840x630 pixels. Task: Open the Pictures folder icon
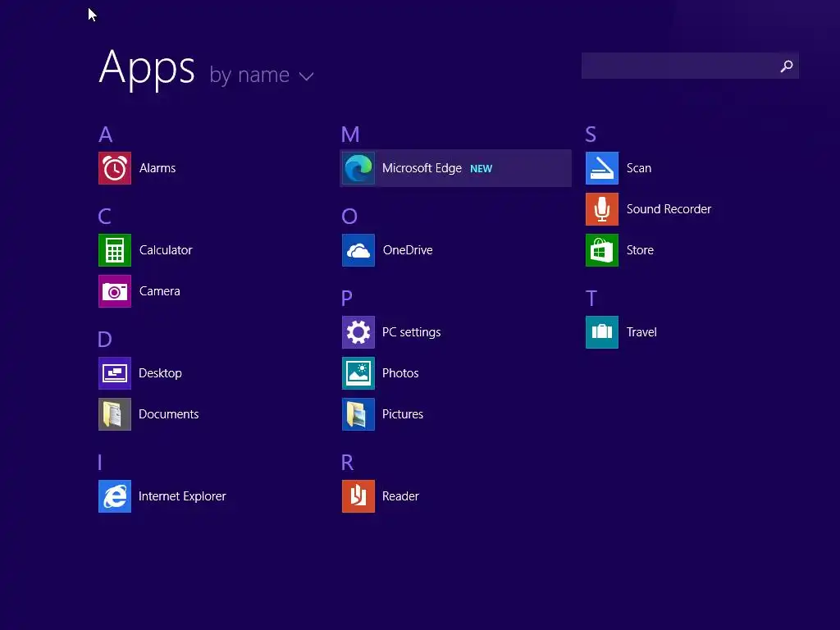point(358,414)
